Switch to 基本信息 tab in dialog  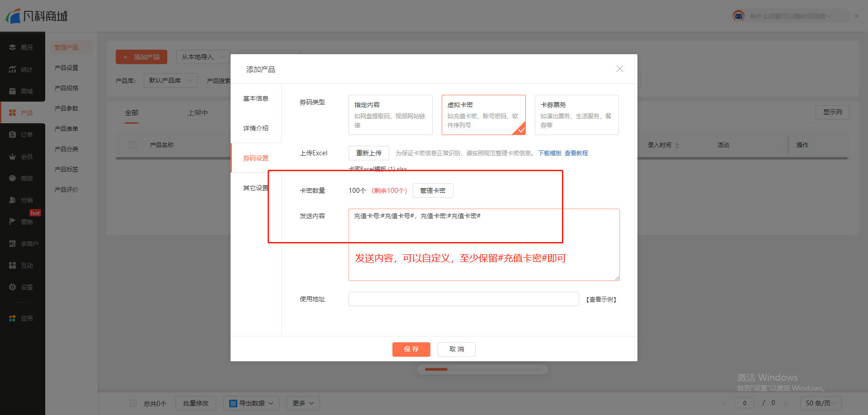256,98
